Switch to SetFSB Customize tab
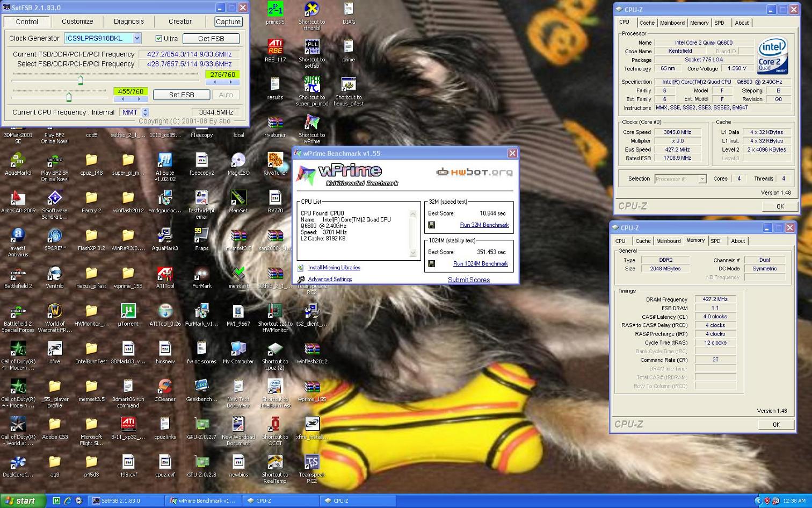Viewport: 812px width, 508px height. tap(77, 22)
